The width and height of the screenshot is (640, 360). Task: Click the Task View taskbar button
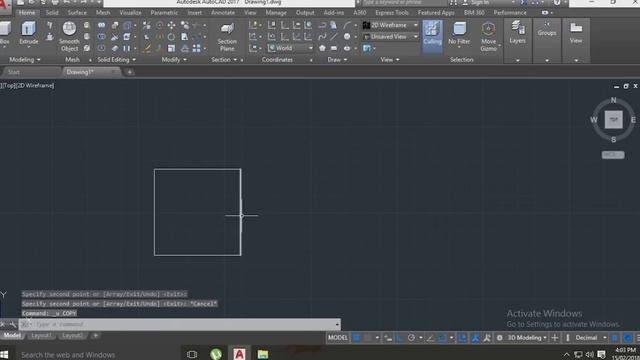pyautogui.click(x=192, y=354)
